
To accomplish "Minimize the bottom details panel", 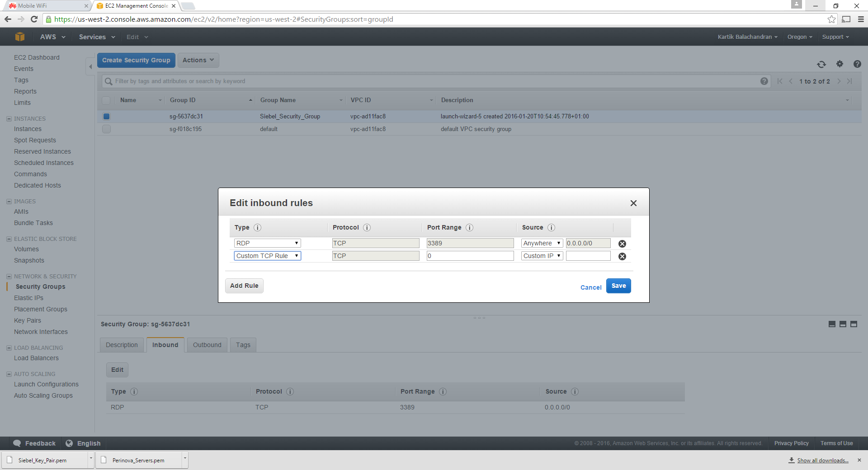I will point(832,324).
